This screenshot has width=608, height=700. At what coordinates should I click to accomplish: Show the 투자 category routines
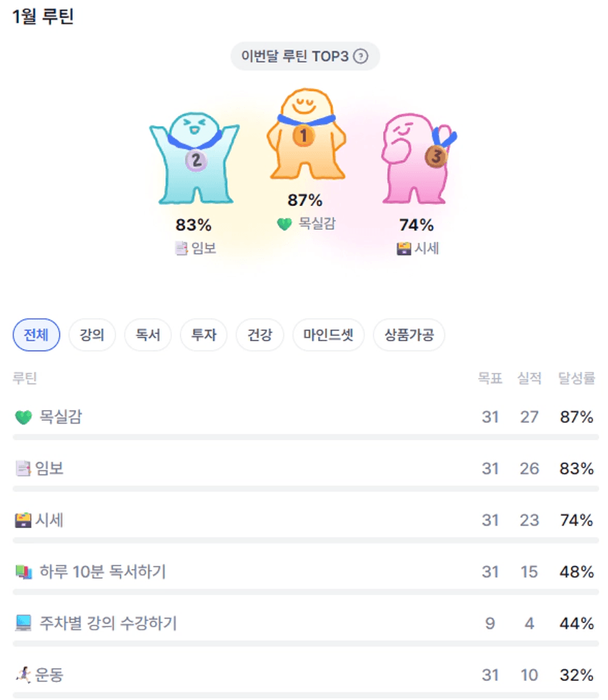pos(204,335)
